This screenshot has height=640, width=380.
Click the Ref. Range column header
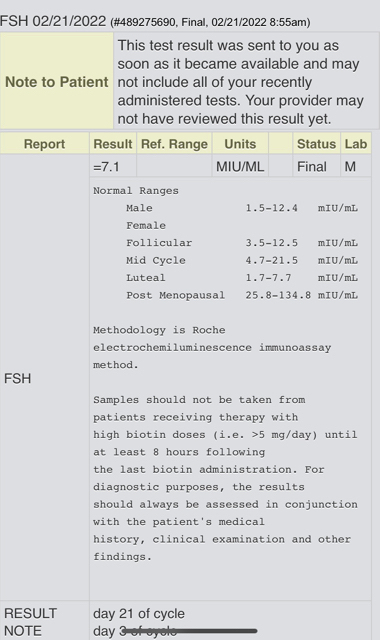pos(174,144)
